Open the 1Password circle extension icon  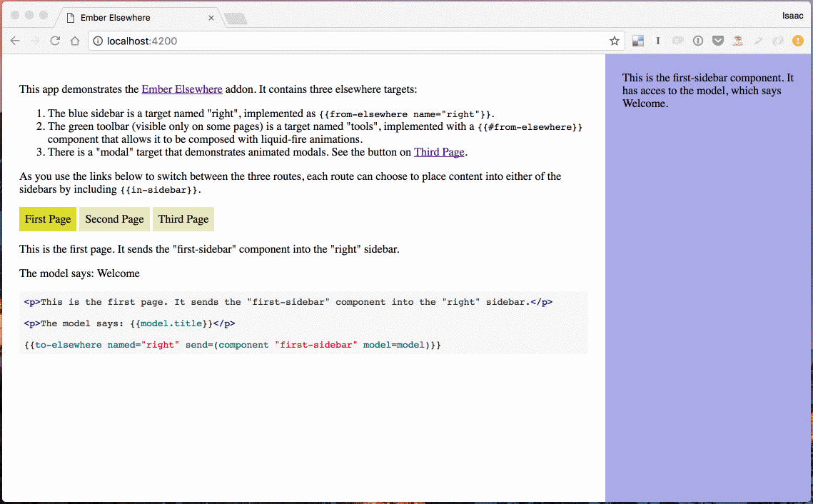[698, 41]
